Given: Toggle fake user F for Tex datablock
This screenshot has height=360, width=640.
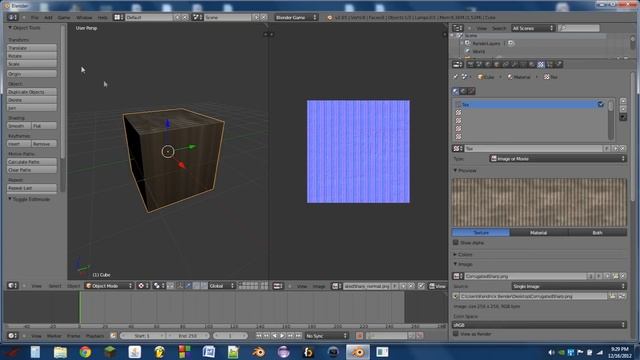Looking at the screenshot, I should pos(607,149).
